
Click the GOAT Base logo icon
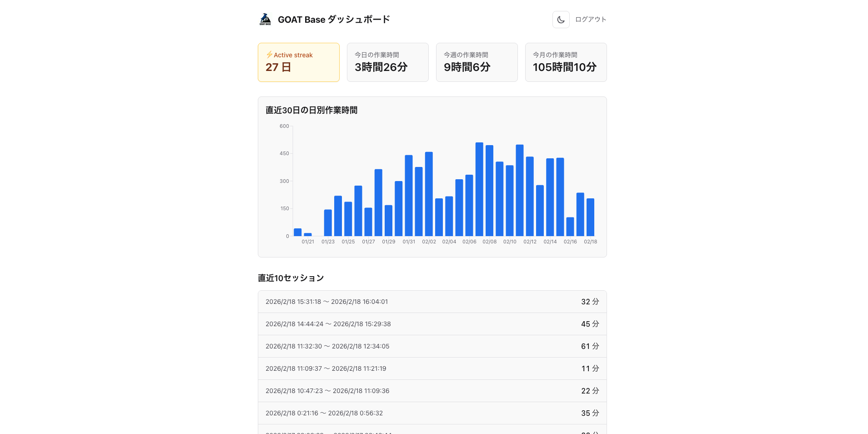click(265, 19)
